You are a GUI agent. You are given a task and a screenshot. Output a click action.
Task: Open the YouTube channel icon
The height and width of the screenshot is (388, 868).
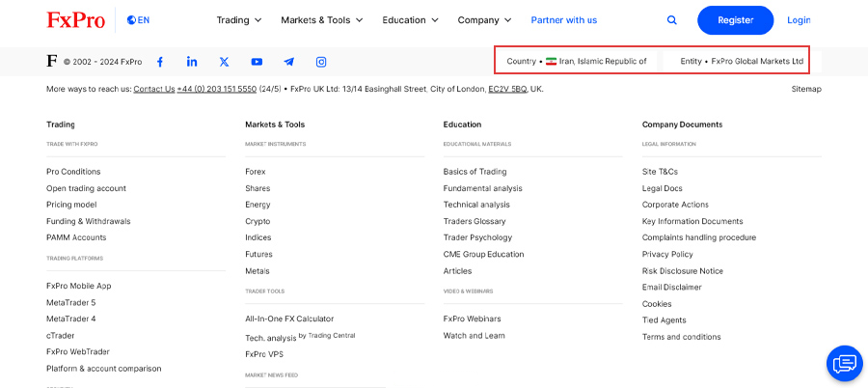[x=257, y=62]
